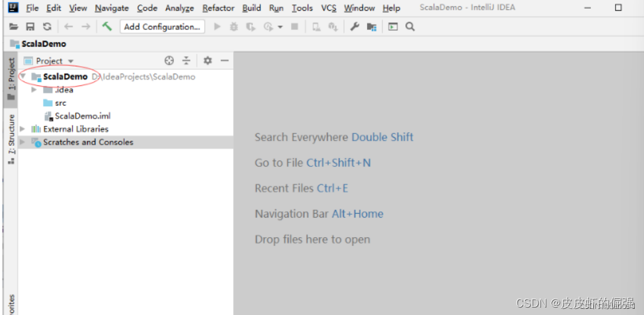Click the AVD device manager icon
Screen dimensions: 644x315
316,27
